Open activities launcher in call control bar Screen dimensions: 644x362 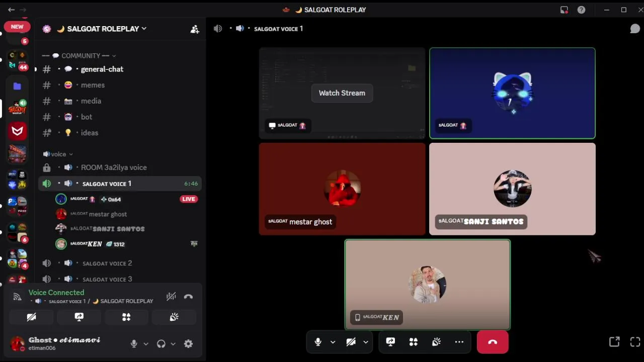pos(414,342)
